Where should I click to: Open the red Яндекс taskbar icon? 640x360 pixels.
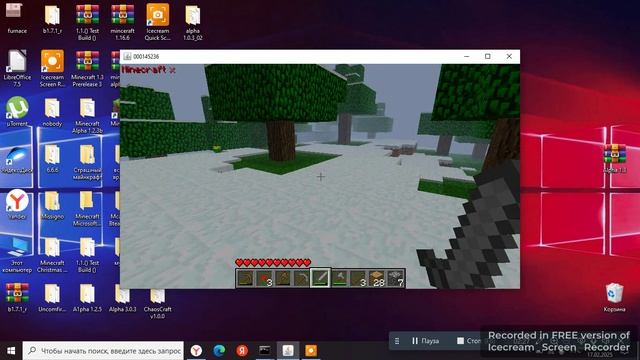click(x=242, y=351)
